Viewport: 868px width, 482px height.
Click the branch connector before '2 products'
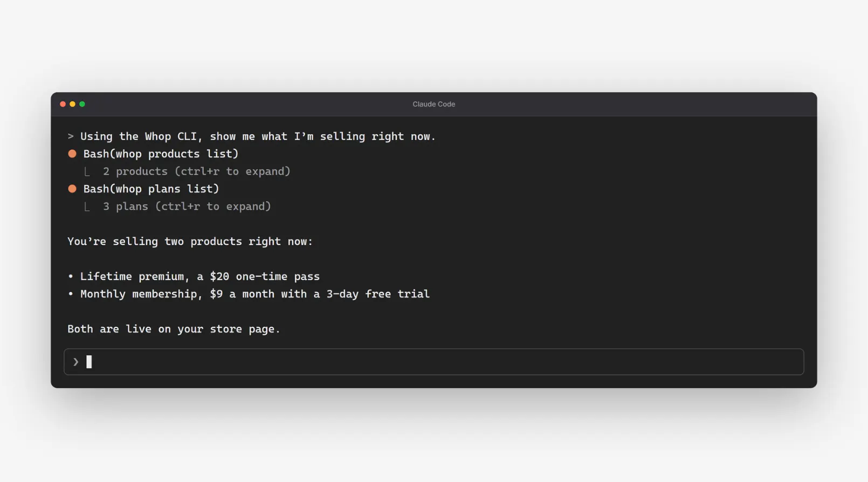[x=87, y=172]
